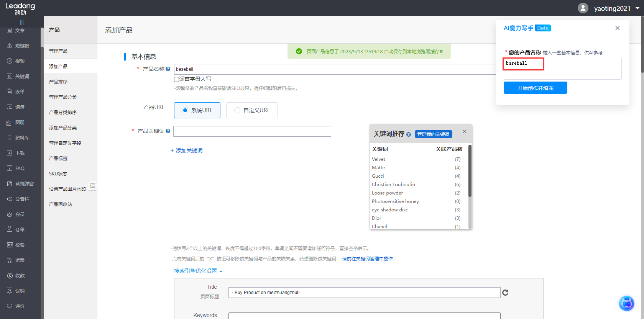The width and height of the screenshot is (644, 319).
Task: Dismiss the autosave notification with its X
Action: tap(441, 51)
